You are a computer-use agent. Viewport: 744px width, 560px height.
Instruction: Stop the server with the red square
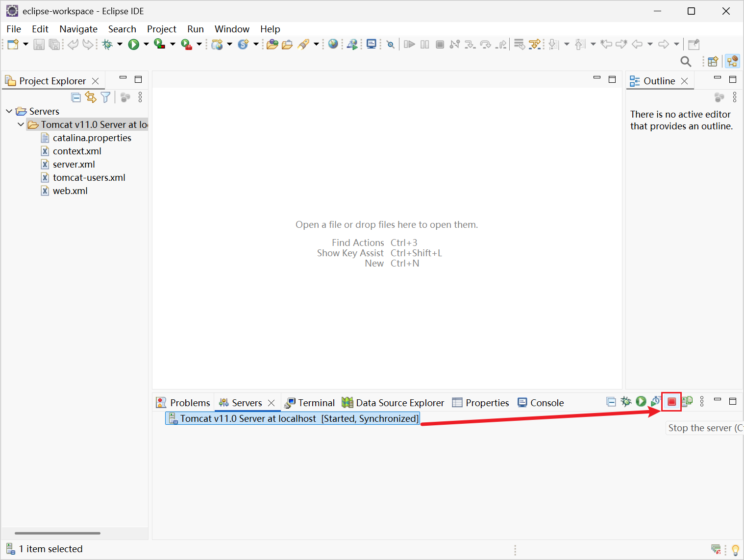click(x=671, y=402)
